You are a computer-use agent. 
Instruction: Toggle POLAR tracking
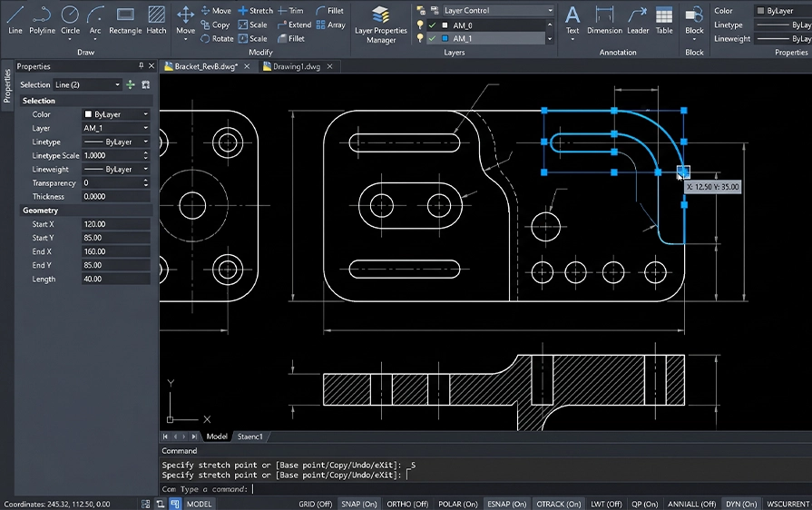pos(458,504)
